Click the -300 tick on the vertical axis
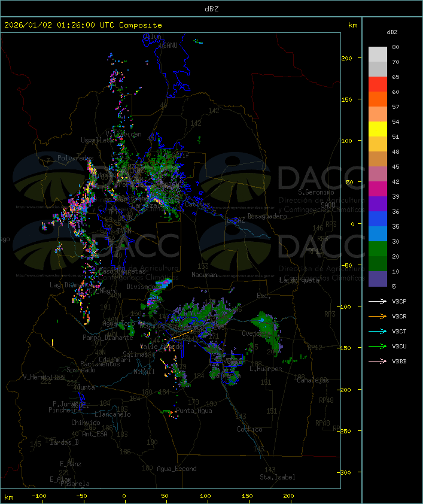Image resolution: width=423 pixels, height=504 pixels. coord(343,472)
